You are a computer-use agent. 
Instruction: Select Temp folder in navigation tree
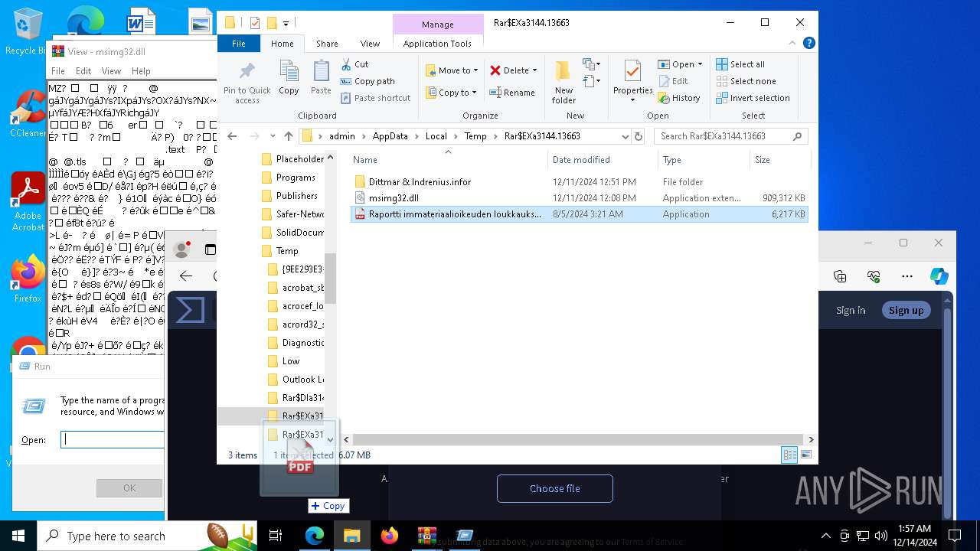click(x=287, y=251)
